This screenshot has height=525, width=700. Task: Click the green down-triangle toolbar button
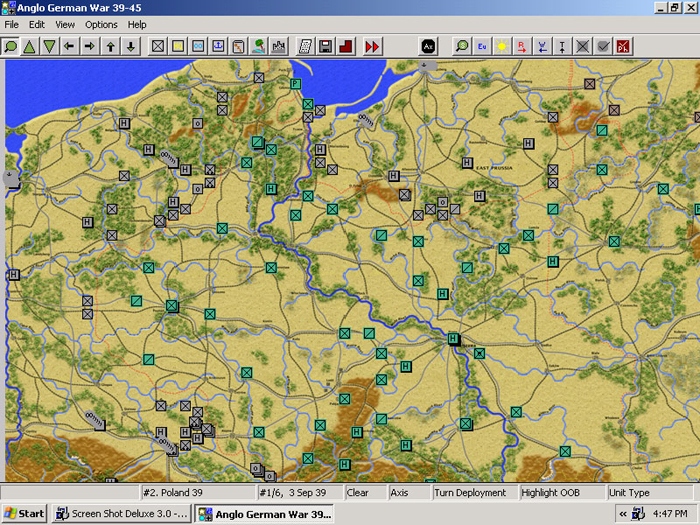(x=50, y=46)
